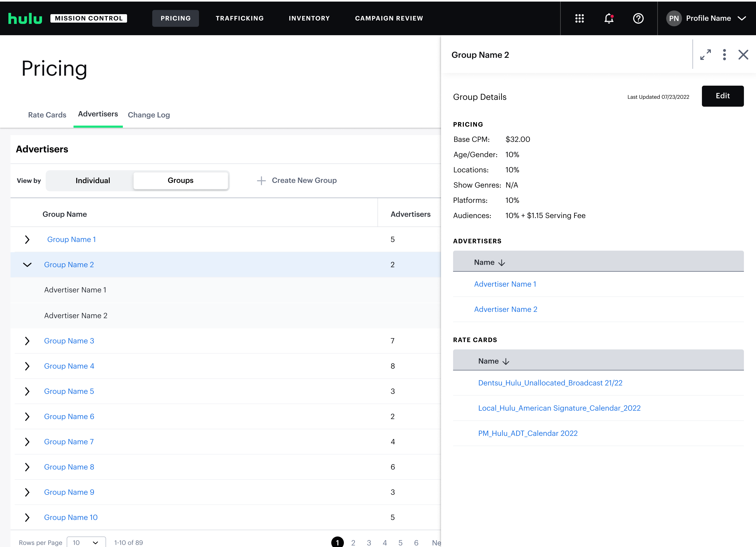Switch to the Rate Cards tab
The image size is (756, 547).
47,115
